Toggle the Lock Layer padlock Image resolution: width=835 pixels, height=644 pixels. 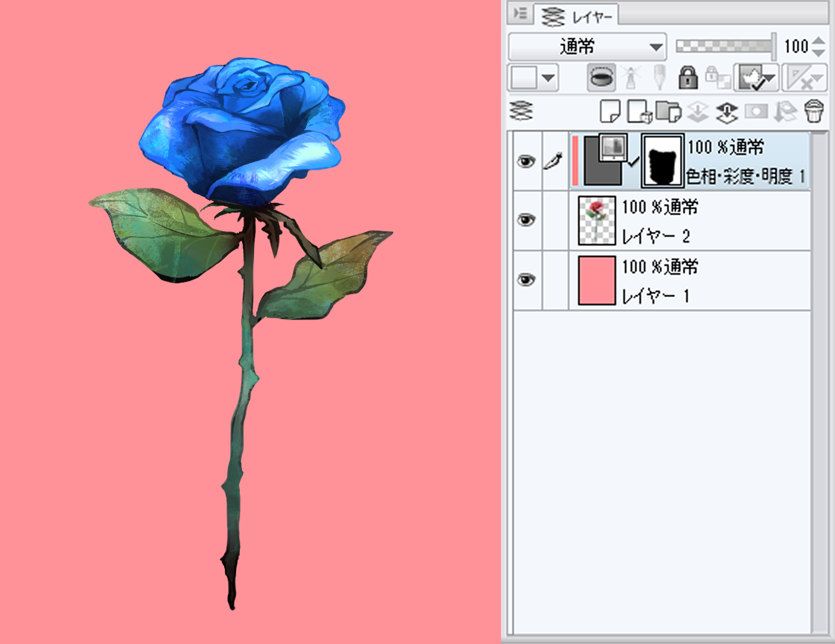coord(688,78)
